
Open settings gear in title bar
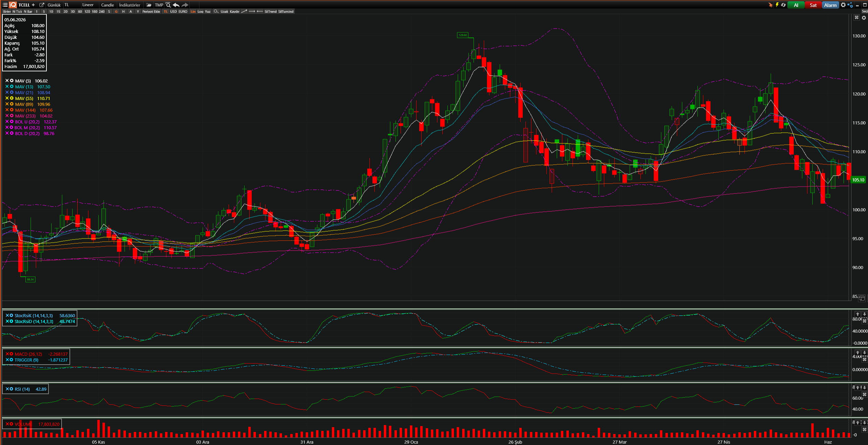click(x=843, y=5)
